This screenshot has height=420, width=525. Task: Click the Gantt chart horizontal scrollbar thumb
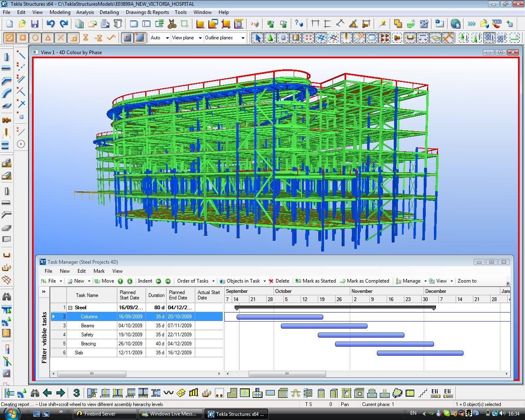tap(287, 374)
